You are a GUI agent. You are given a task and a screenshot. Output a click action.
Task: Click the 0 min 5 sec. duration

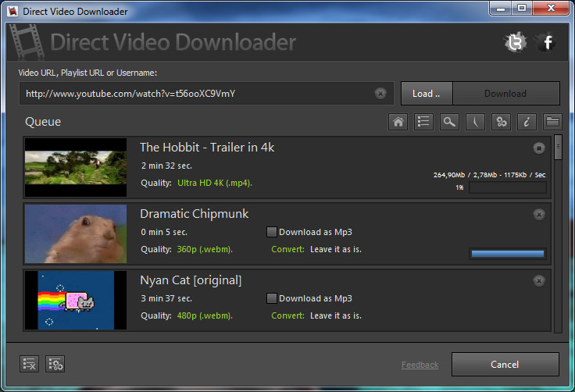164,232
